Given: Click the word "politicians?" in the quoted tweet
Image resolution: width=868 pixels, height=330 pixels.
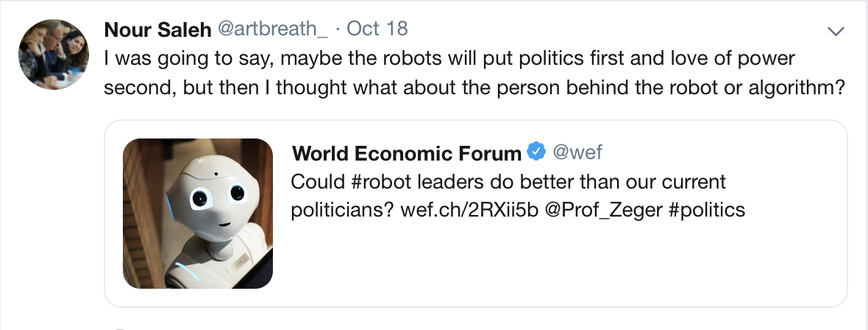Looking at the screenshot, I should 342,209.
